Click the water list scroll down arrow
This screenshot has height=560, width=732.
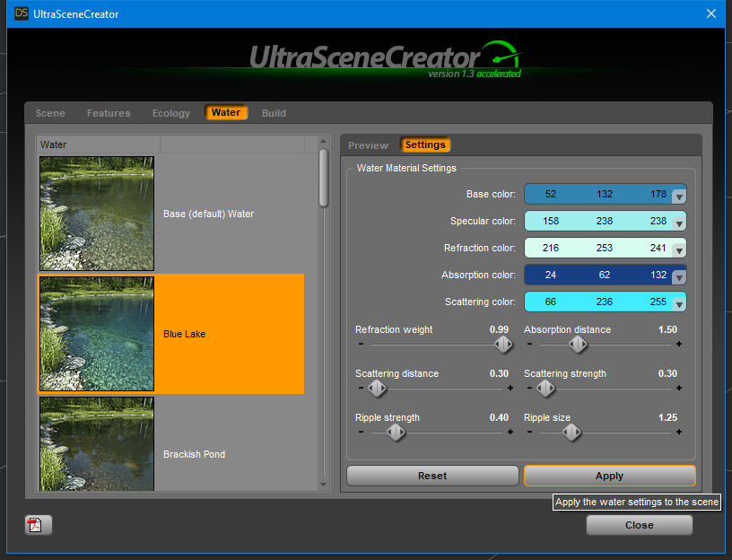[324, 485]
